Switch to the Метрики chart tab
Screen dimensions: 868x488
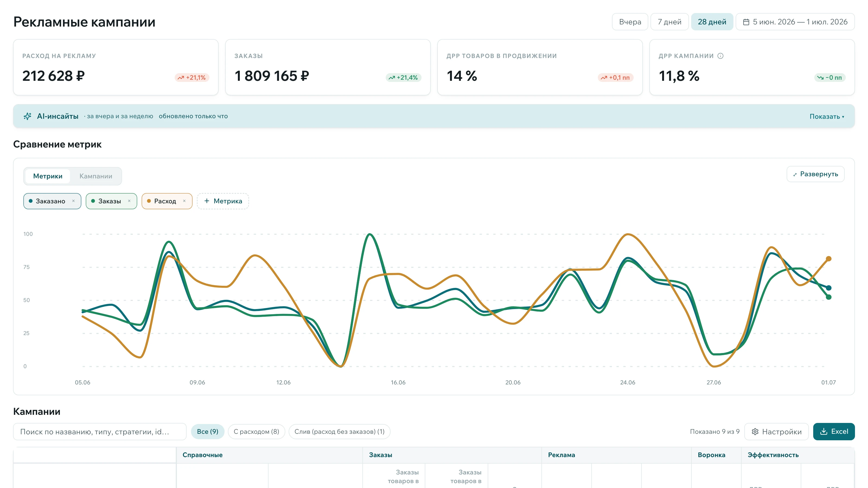click(x=47, y=176)
